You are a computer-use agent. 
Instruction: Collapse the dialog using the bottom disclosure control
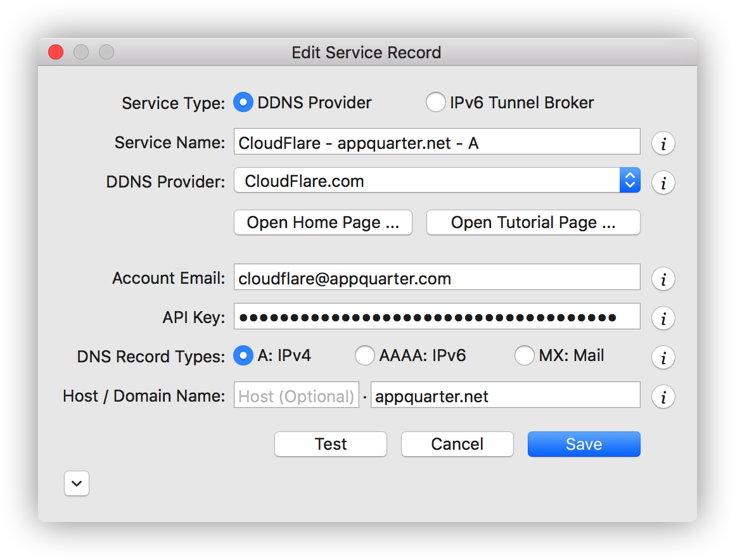(76, 483)
